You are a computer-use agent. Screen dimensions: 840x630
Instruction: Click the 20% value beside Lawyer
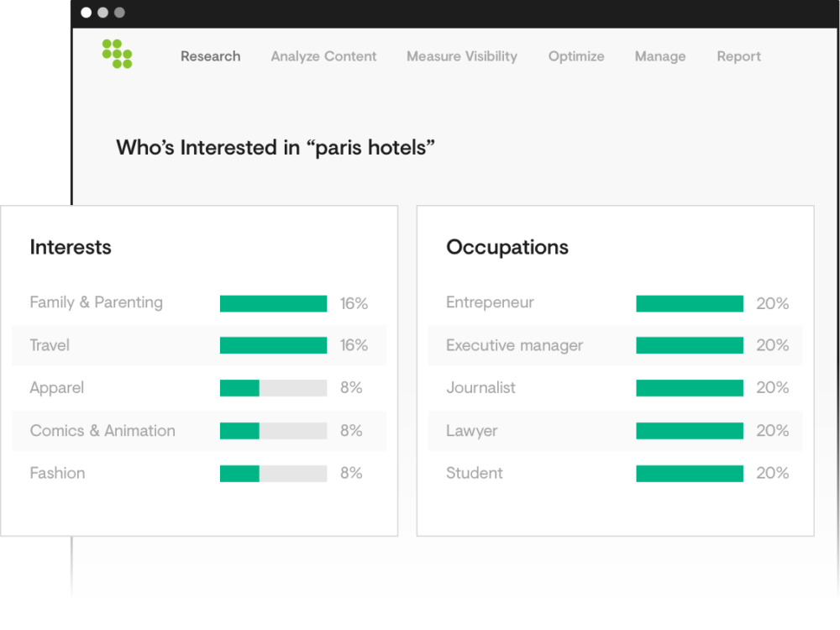(x=773, y=430)
